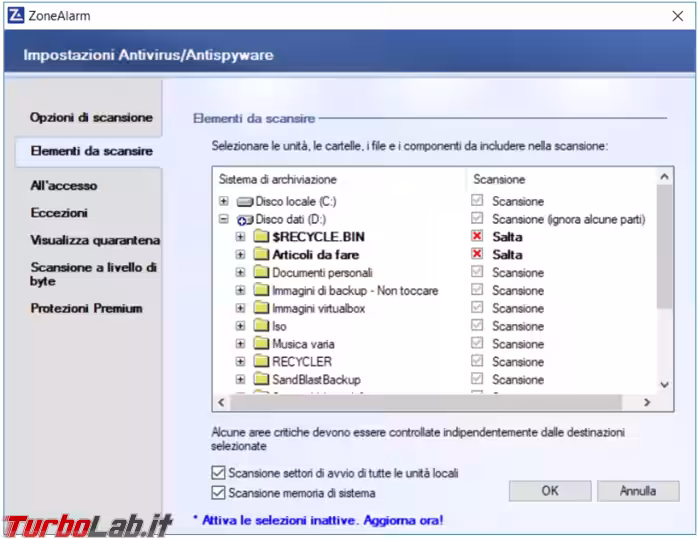Click the Disco locale (C:) drive icon
Screen dimensions: 698x540
(245, 202)
